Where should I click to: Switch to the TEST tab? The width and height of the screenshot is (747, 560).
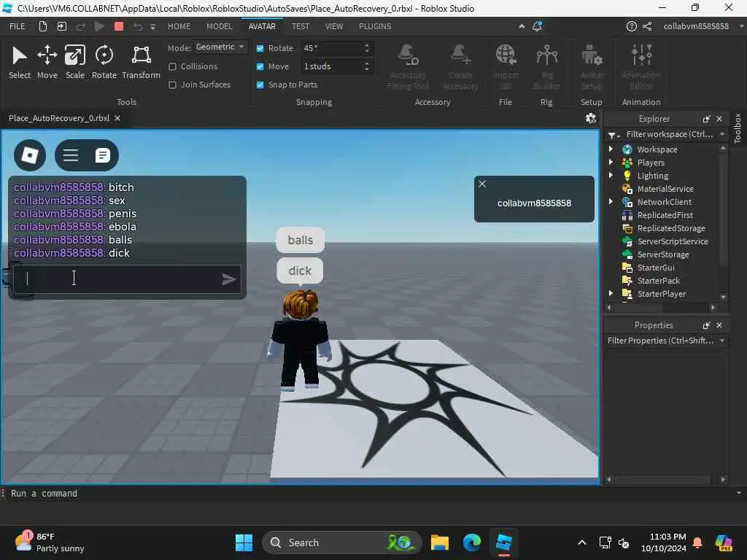300,26
